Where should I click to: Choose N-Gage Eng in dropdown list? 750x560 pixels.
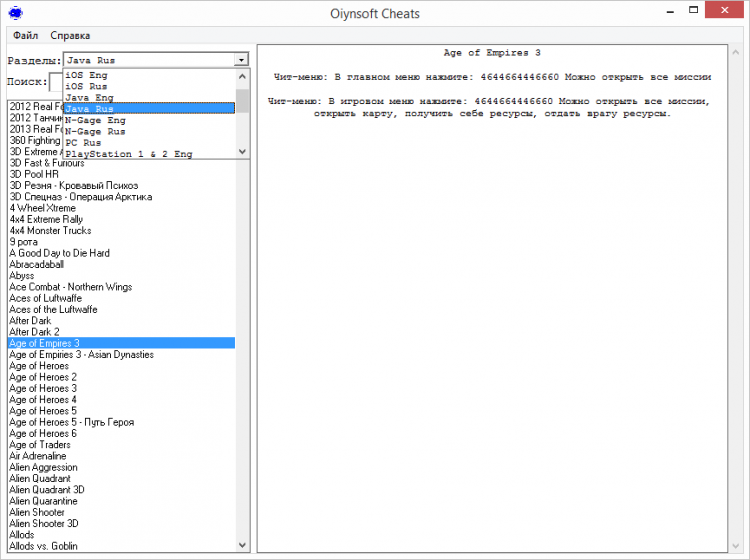[150, 120]
